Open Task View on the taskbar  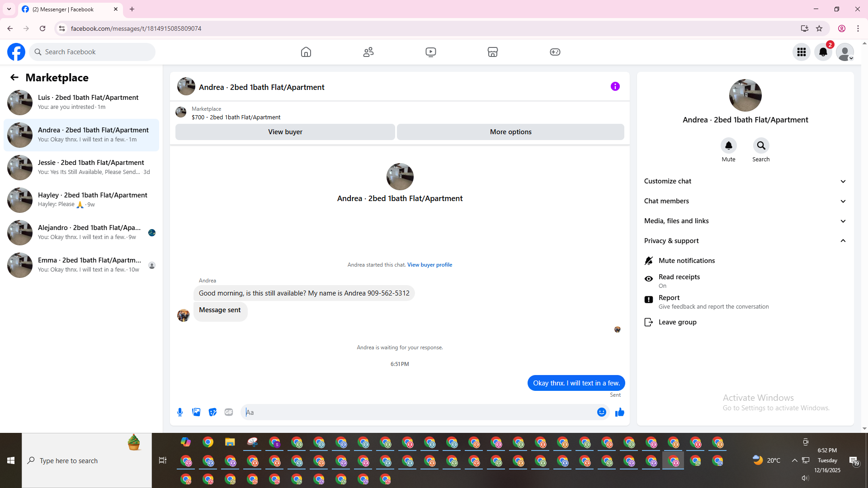pyautogui.click(x=163, y=460)
